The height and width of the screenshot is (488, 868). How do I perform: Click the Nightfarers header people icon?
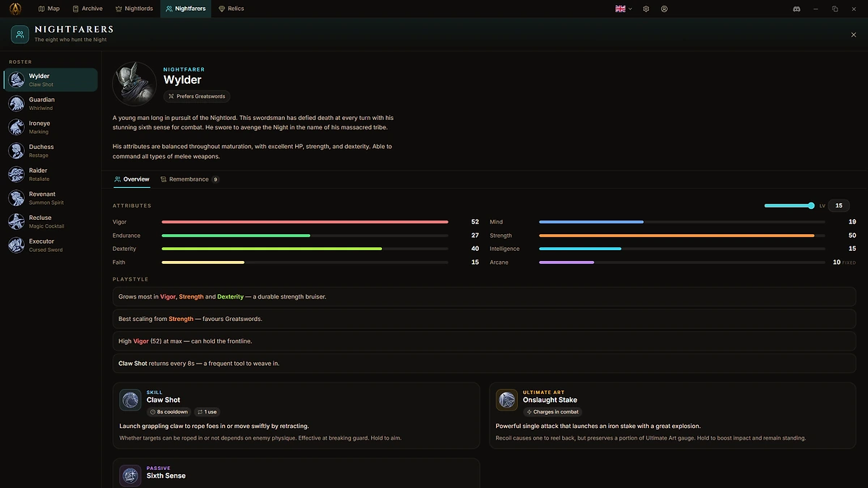(20, 34)
